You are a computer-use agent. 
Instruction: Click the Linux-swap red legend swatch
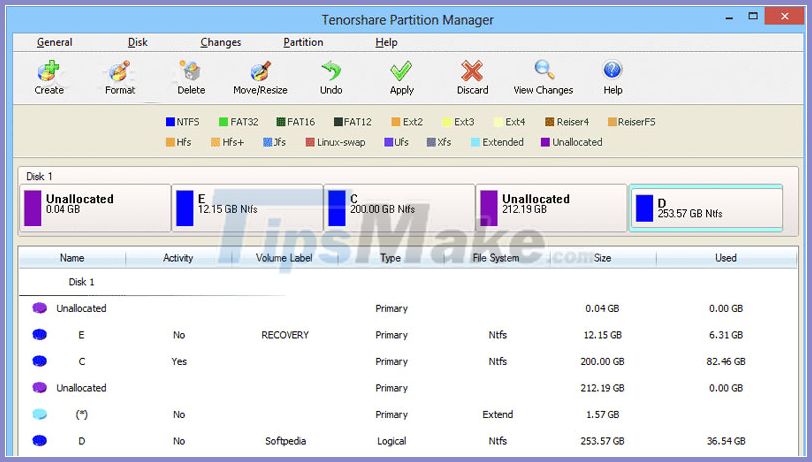coord(310,142)
